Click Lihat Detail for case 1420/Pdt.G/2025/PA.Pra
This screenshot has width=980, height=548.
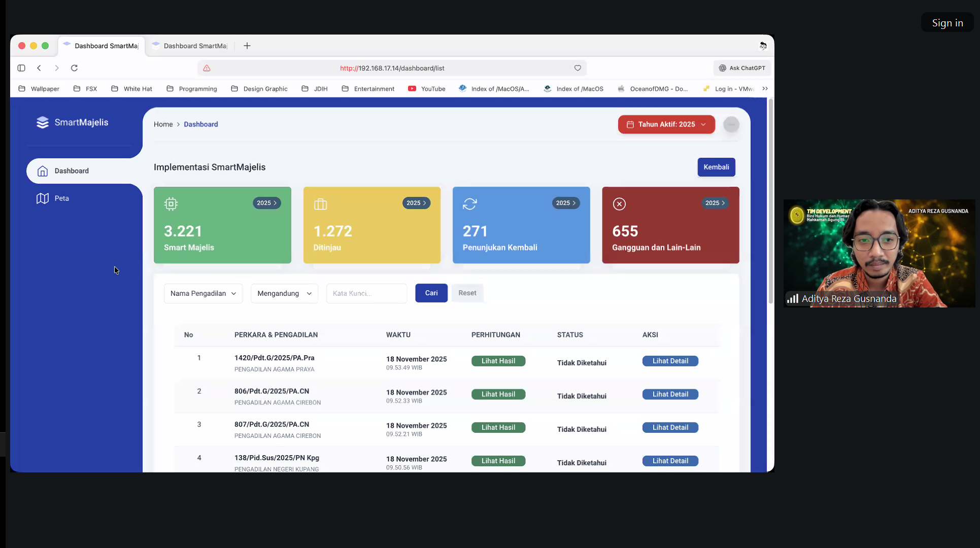click(670, 361)
